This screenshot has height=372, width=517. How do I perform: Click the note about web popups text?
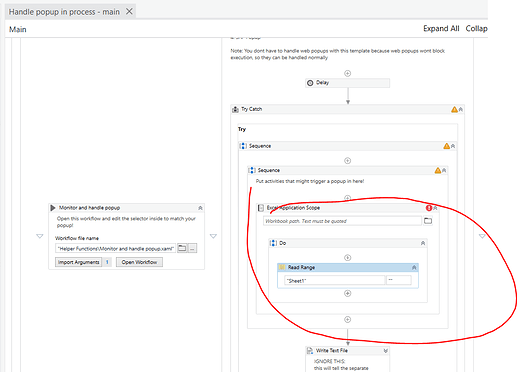338,54
